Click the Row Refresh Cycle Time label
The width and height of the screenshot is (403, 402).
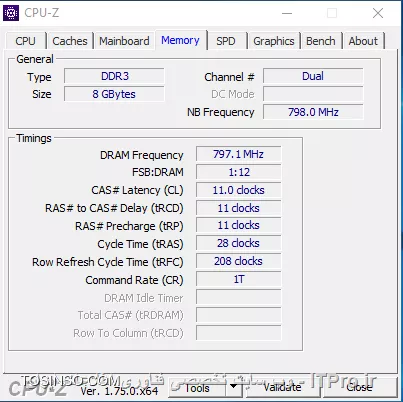pos(108,262)
